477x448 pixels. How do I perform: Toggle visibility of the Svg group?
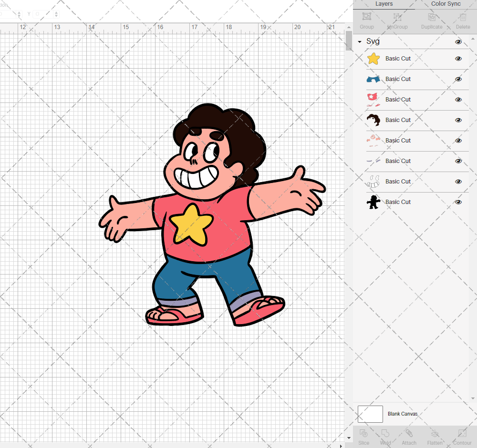pyautogui.click(x=458, y=42)
